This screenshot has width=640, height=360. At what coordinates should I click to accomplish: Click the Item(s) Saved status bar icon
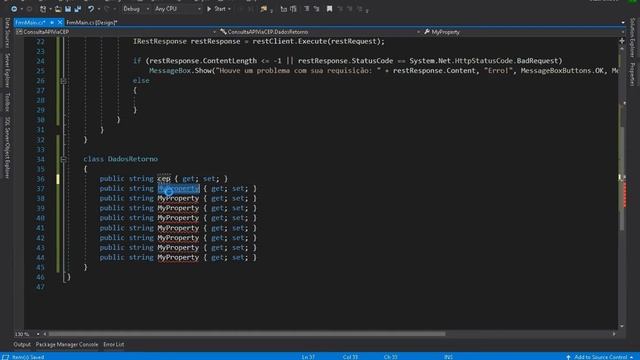coord(6,357)
